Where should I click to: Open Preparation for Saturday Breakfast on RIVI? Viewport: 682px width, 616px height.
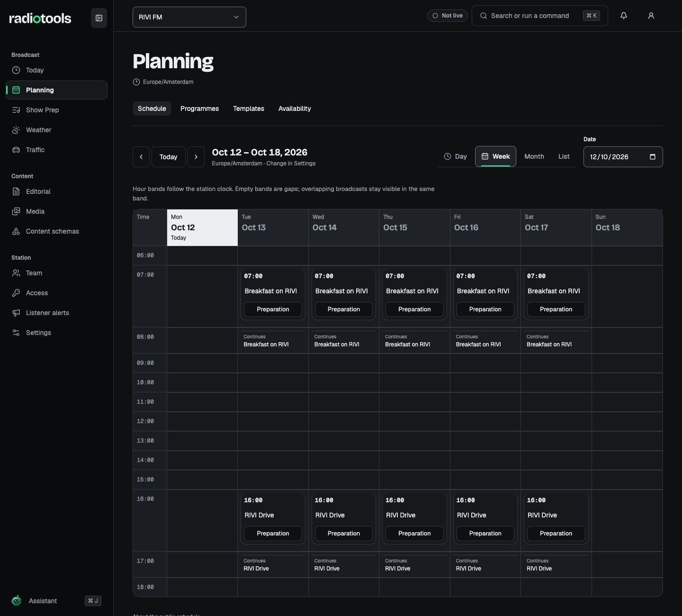click(x=556, y=309)
